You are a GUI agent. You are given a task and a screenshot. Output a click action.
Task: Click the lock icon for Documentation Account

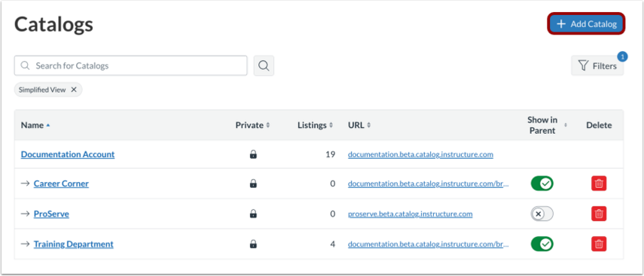253,155
